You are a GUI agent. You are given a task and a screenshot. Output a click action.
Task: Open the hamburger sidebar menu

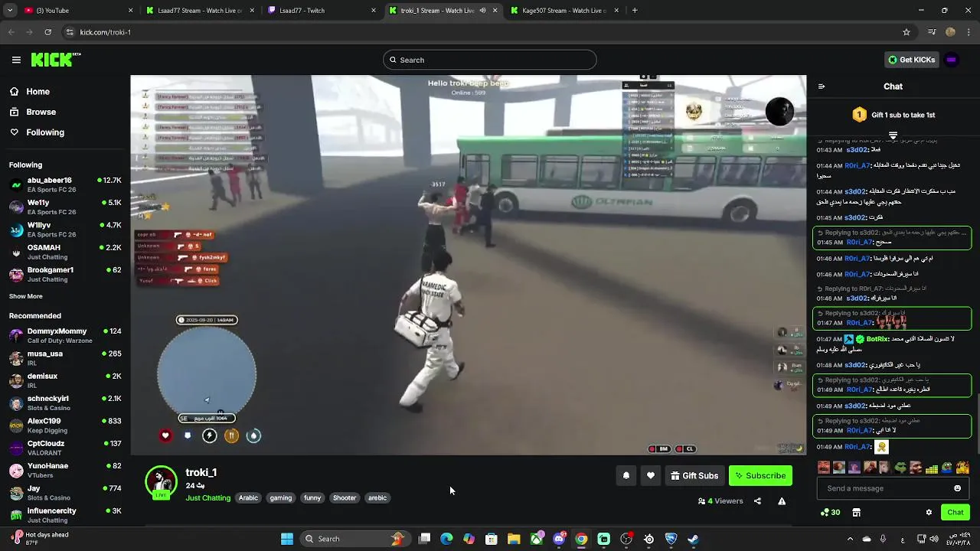coord(16,60)
